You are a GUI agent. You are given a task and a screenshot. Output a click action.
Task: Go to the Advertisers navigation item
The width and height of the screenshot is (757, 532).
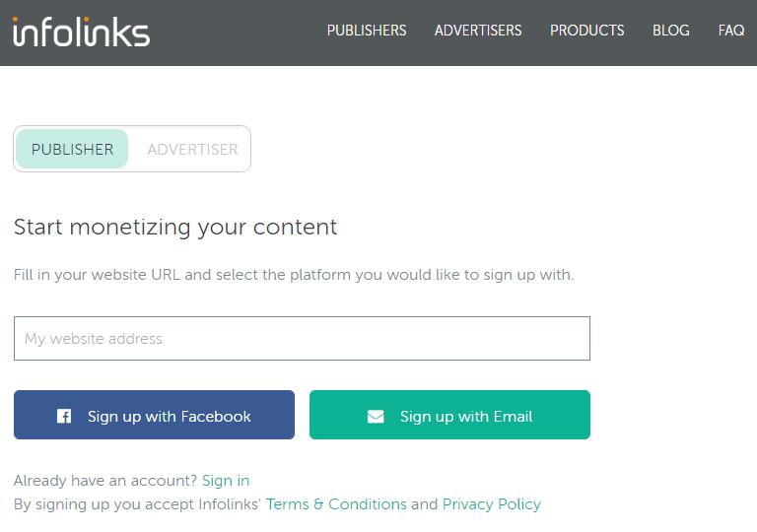[478, 31]
